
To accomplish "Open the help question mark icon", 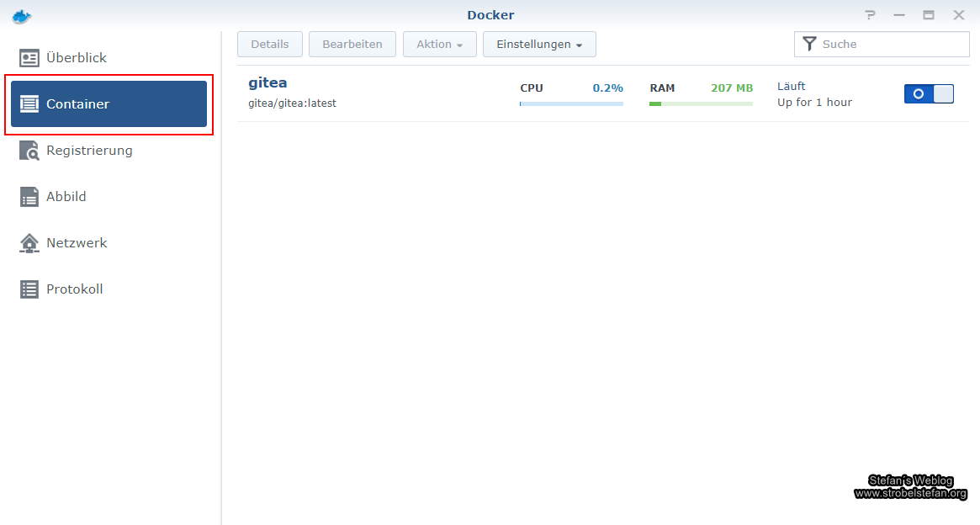I will [x=870, y=15].
